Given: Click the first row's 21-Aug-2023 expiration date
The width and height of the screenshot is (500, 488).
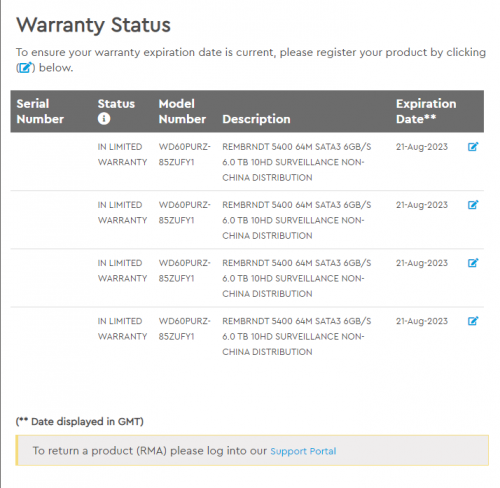Looking at the screenshot, I should 422,147.
